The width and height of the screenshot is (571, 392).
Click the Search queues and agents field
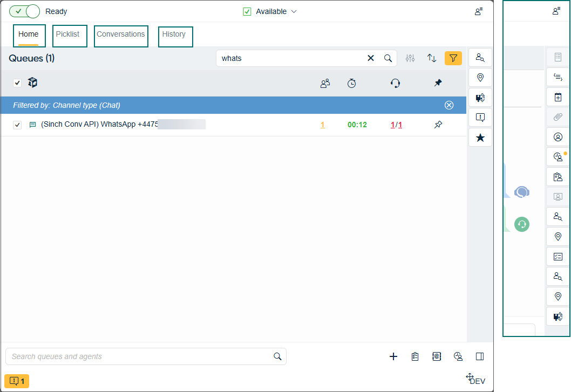pyautogui.click(x=140, y=356)
